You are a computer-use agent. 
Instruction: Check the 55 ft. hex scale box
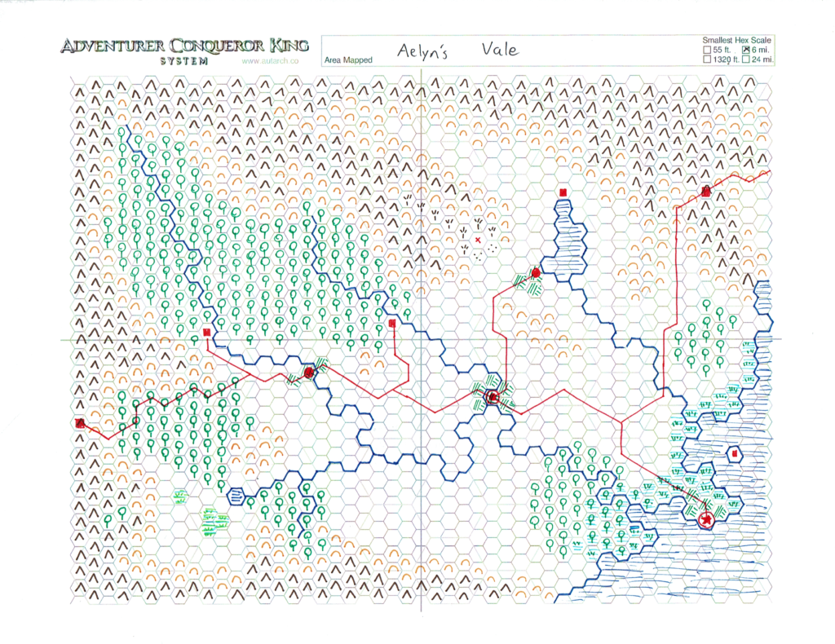706,49
